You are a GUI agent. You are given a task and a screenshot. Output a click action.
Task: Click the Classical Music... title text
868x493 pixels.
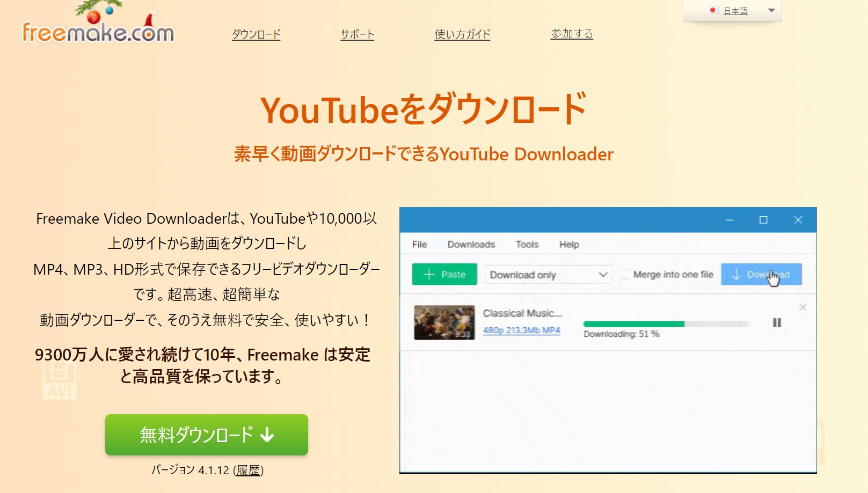pyautogui.click(x=522, y=313)
